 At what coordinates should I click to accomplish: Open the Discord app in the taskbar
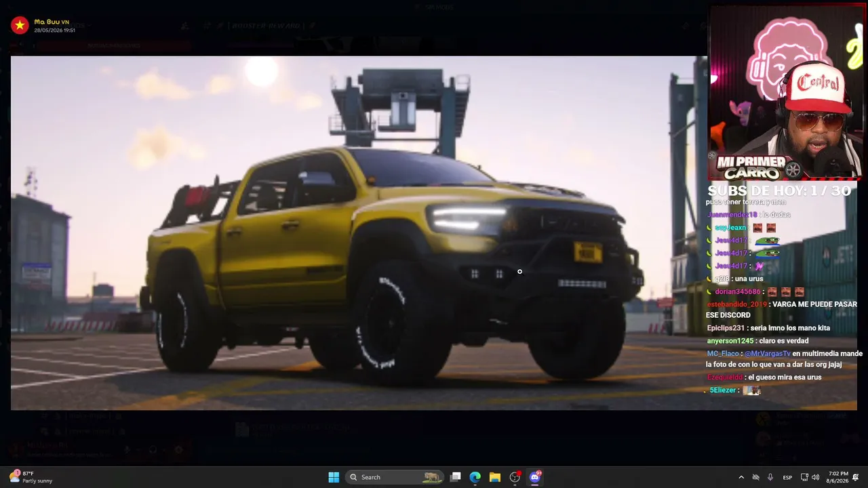coord(534,477)
